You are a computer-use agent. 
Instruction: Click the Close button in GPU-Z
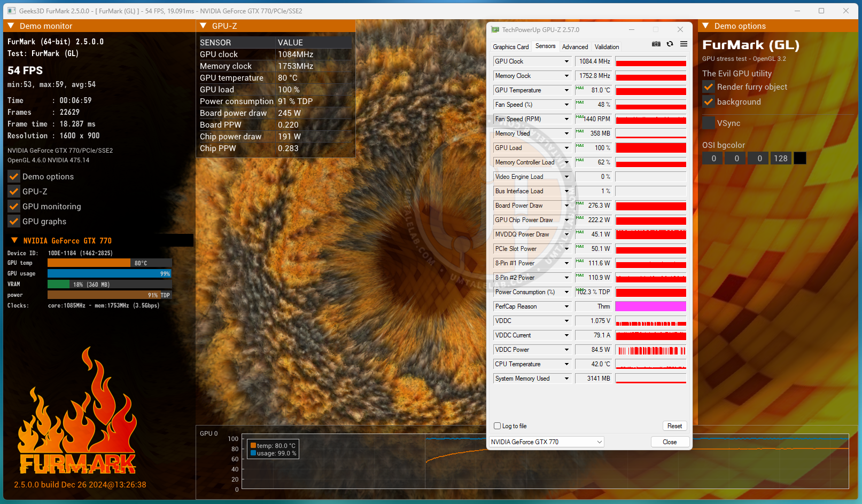pos(670,442)
